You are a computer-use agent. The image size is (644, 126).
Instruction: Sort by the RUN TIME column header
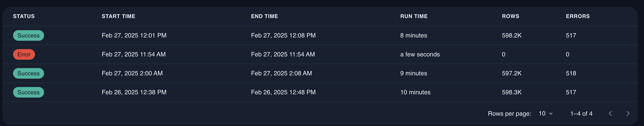point(414,16)
